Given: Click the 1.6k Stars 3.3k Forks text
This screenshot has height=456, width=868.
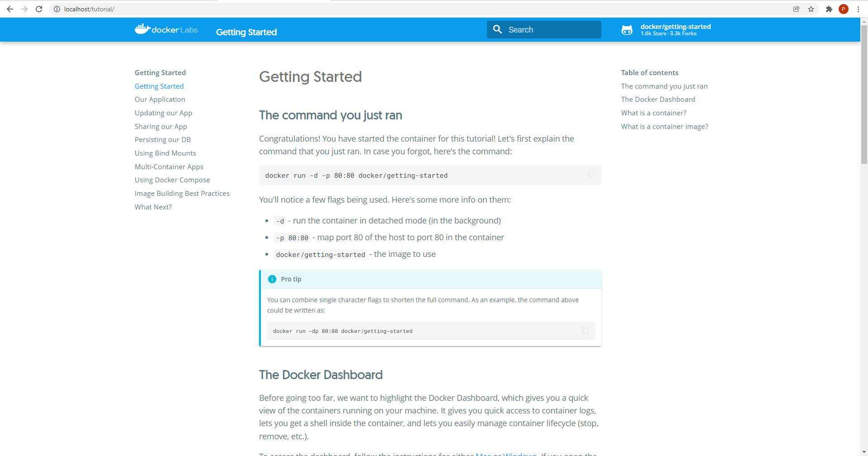Looking at the screenshot, I should click(668, 33).
